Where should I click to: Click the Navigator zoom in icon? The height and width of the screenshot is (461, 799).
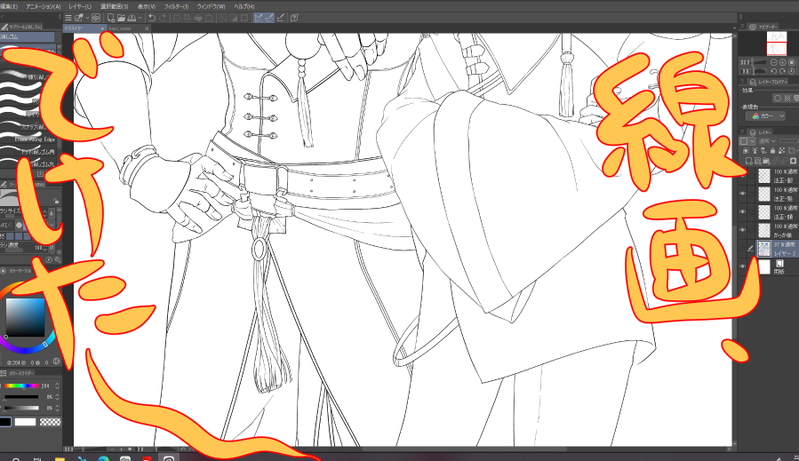click(x=783, y=62)
